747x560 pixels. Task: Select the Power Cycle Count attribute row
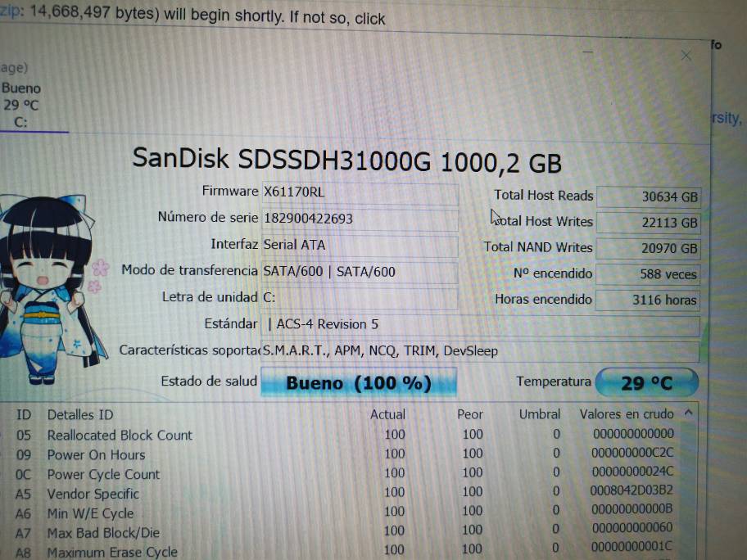click(103, 474)
